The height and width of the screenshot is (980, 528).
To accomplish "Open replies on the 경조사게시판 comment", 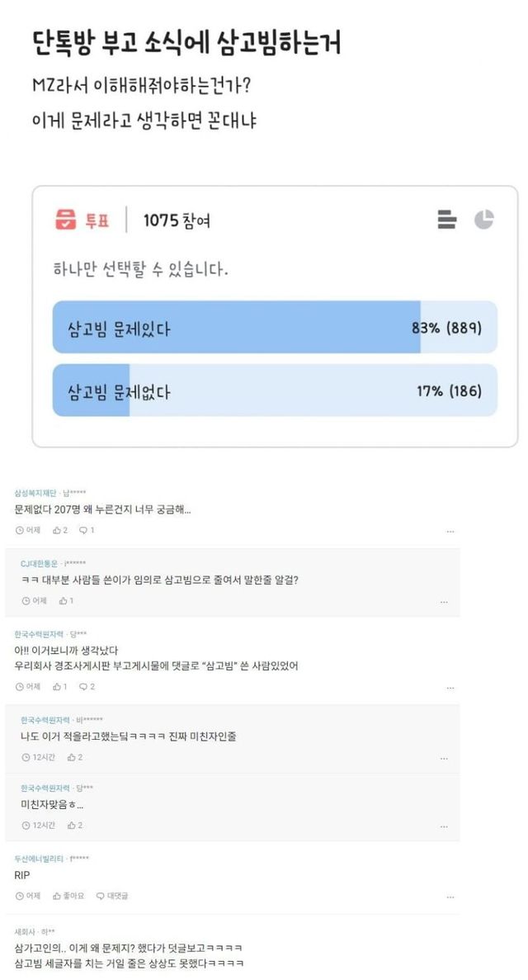I will 87,686.
